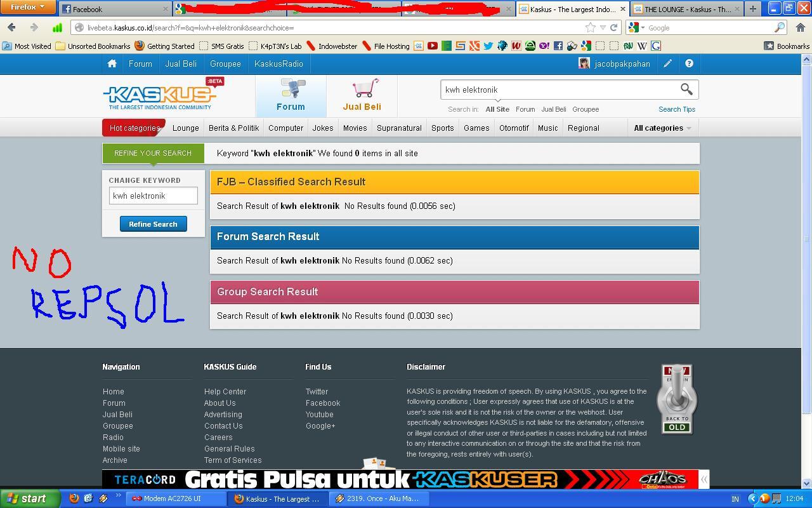Screen dimensions: 812x508
Task: Switch to the Facebook tab
Action: pos(115,9)
